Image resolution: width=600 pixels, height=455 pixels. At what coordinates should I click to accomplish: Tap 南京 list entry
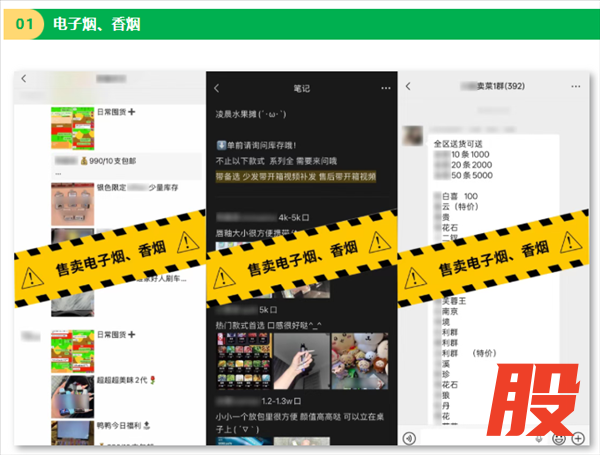[x=450, y=311]
